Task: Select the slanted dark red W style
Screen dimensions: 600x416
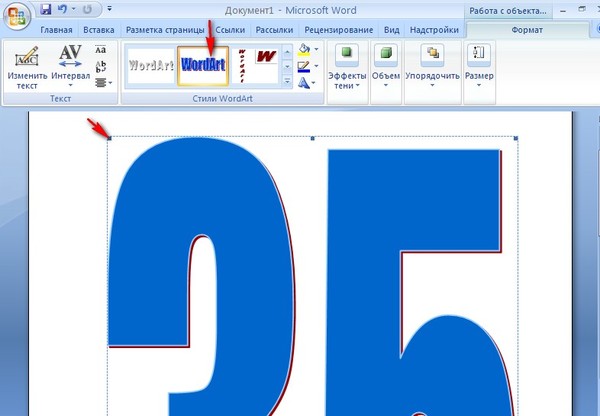Action: (266, 57)
